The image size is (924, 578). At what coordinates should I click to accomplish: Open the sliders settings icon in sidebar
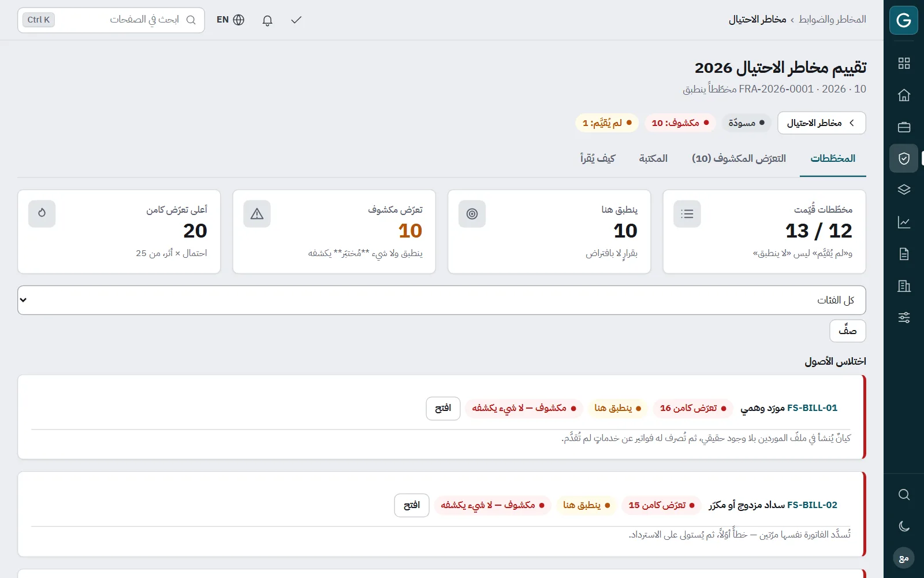tap(904, 317)
